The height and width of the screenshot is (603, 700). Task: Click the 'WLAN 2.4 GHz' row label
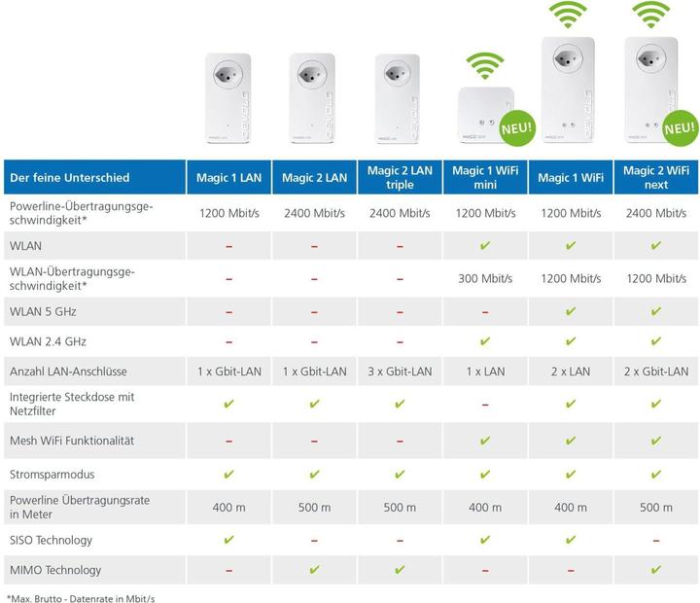48,341
